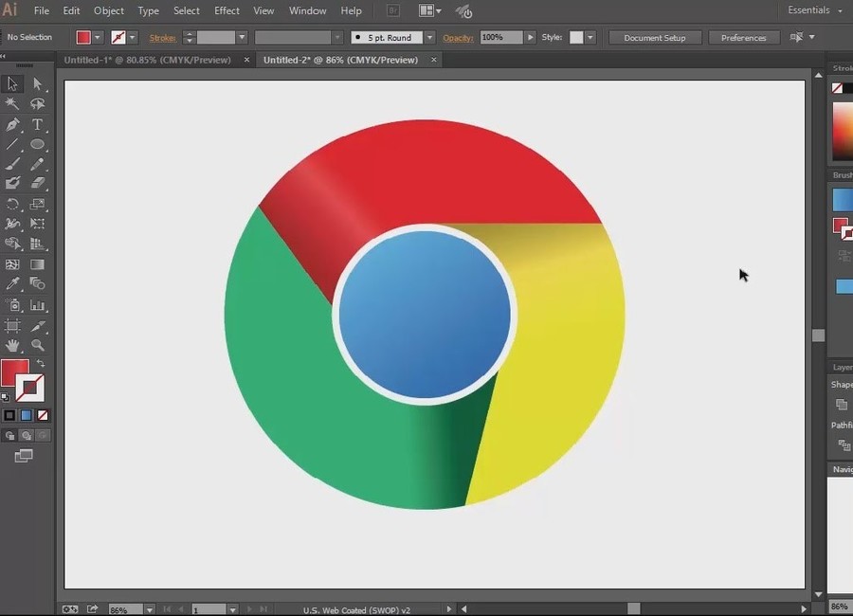Open the Object menu
This screenshot has height=616, width=853.
click(x=109, y=10)
